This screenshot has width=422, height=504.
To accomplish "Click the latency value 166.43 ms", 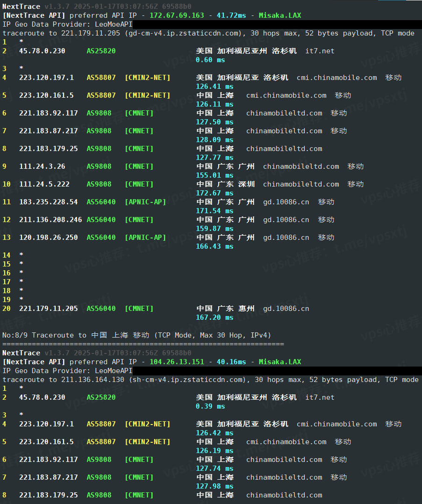I will [x=215, y=246].
